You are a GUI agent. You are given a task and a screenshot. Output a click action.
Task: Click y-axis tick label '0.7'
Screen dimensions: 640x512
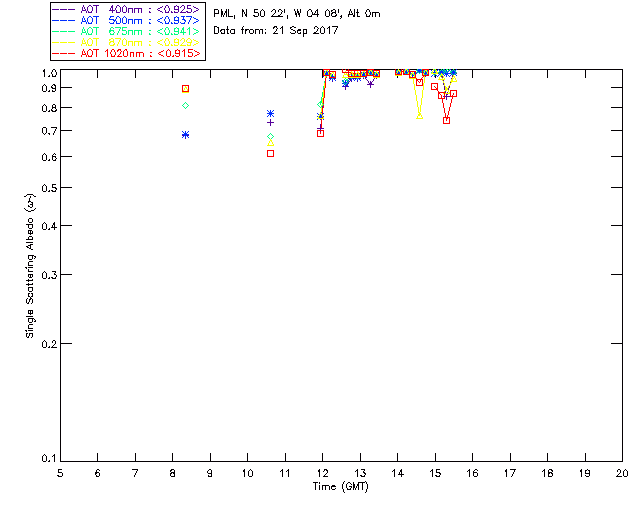pos(49,131)
